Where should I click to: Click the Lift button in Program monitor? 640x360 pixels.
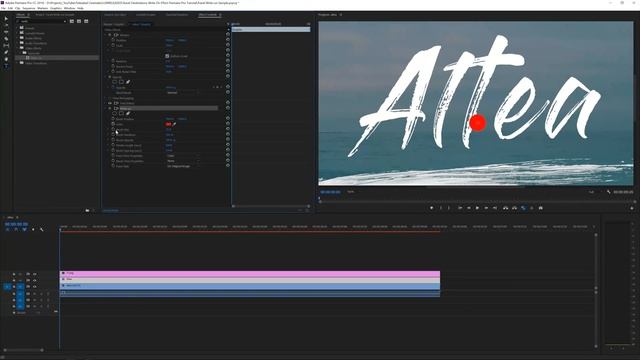(505, 208)
